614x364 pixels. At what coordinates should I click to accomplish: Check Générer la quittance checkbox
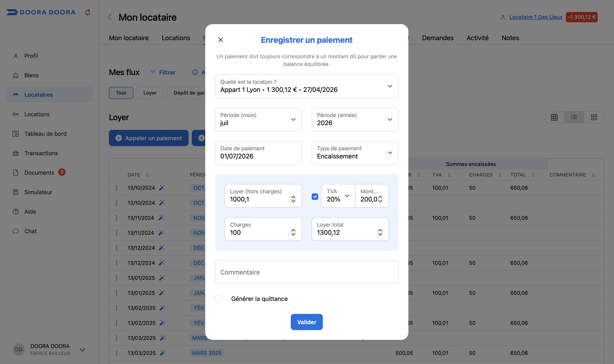218,298
